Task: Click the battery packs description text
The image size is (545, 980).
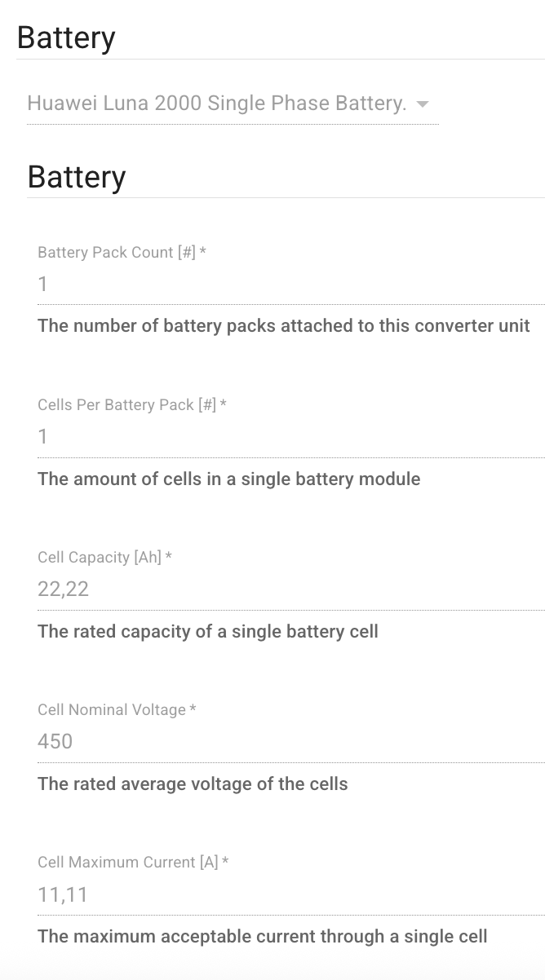Action: (x=283, y=325)
